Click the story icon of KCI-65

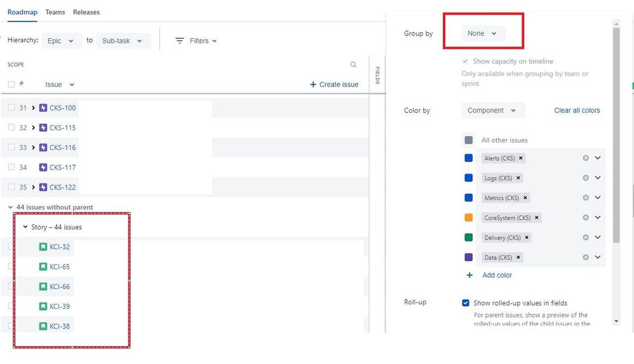point(43,267)
